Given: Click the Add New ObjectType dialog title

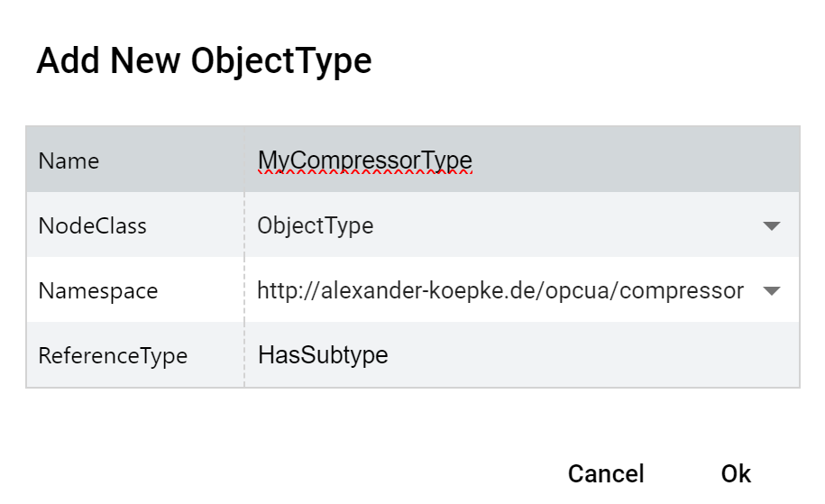Looking at the screenshot, I should (204, 61).
